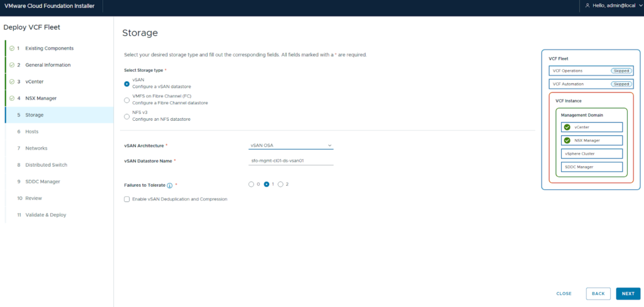The image size is (644, 307).
Task: Click the user icon next to Hello admin@local
Action: point(587,6)
